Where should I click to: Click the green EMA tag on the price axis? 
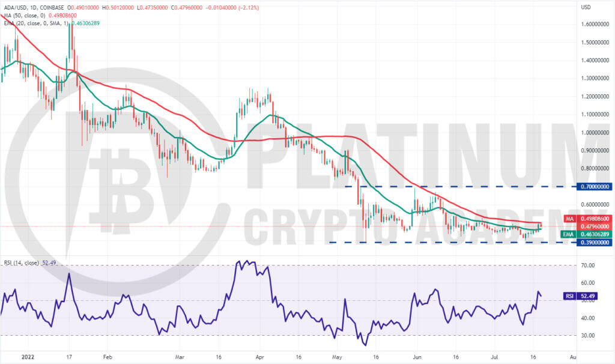tap(568, 234)
